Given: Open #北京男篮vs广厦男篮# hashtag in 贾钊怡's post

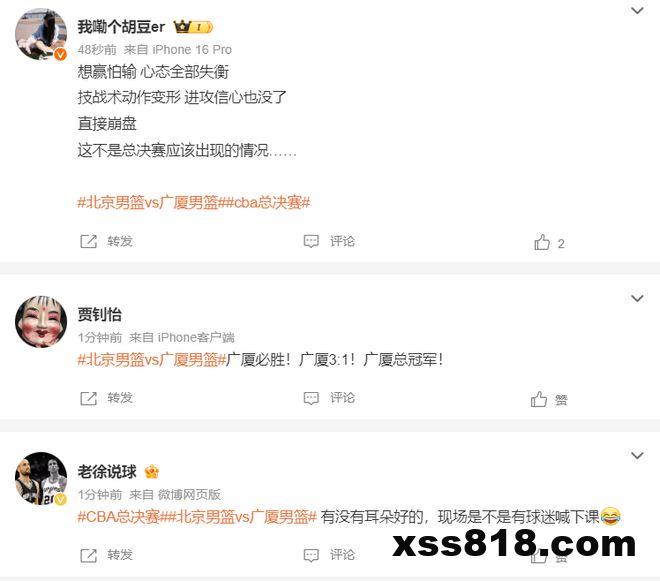Looking at the screenshot, I should [x=152, y=360].
